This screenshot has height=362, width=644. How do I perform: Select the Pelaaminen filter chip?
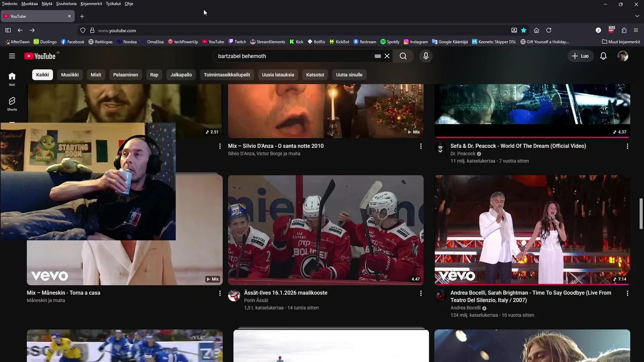(x=126, y=75)
